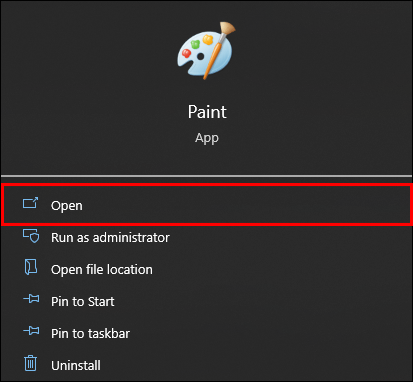
Task: Click the red paint blob on palette
Action: click(186, 53)
